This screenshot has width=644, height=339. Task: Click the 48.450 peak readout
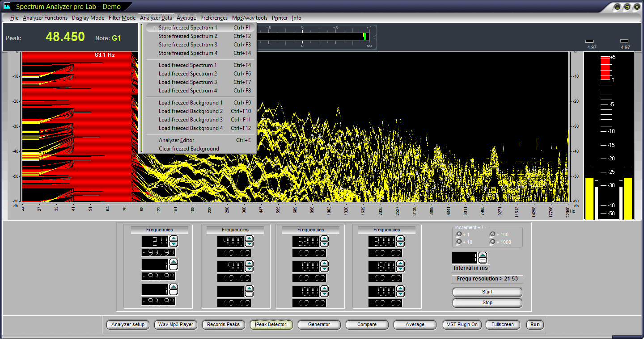pos(65,37)
